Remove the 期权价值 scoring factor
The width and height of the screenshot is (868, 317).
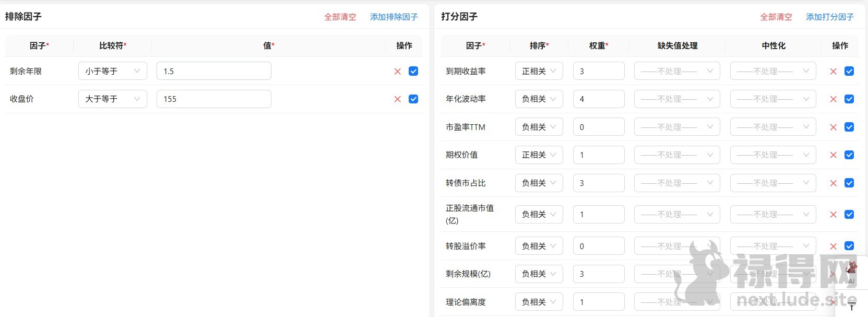tap(833, 155)
